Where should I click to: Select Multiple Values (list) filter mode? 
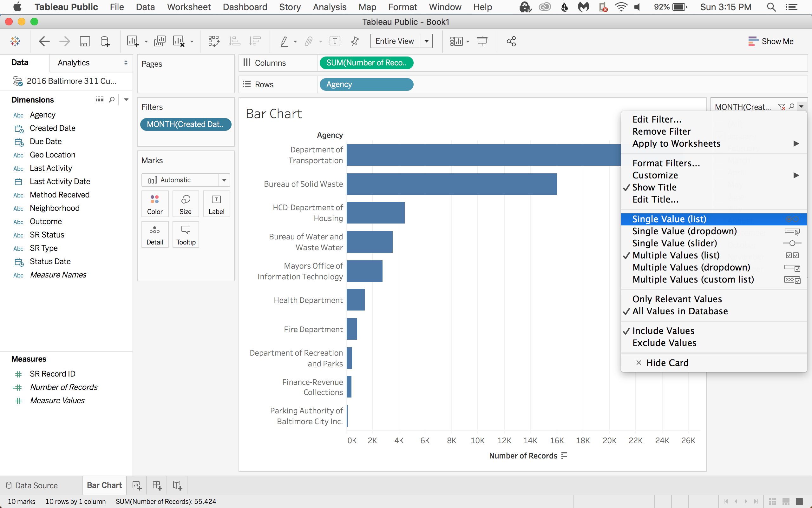(x=714, y=255)
